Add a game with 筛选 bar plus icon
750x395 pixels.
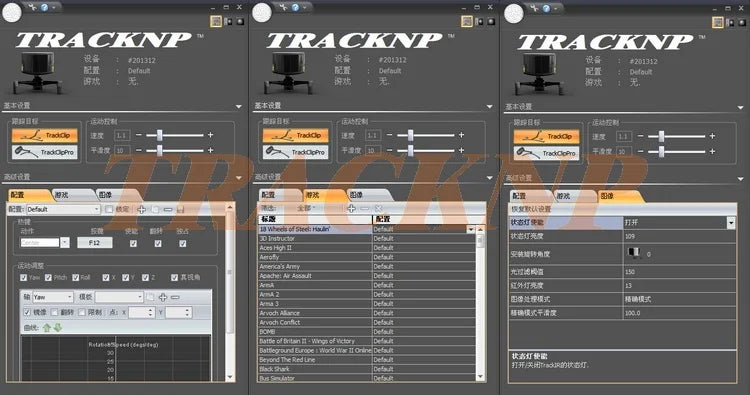tap(352, 208)
